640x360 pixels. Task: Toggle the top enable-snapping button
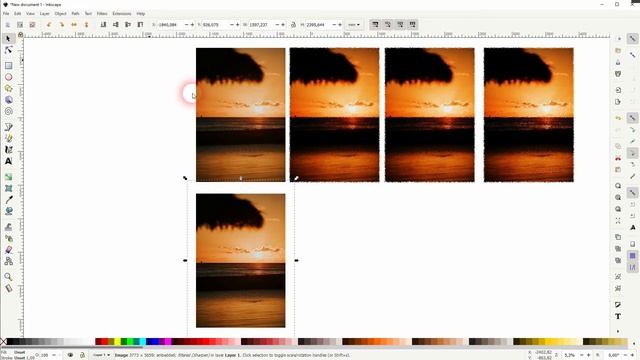[x=632, y=38]
